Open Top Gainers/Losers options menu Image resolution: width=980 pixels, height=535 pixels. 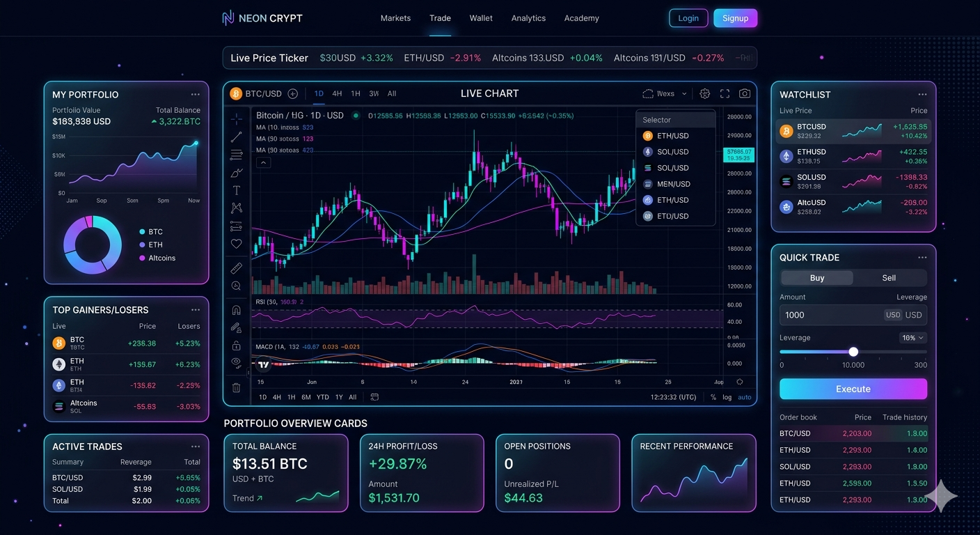click(x=195, y=310)
